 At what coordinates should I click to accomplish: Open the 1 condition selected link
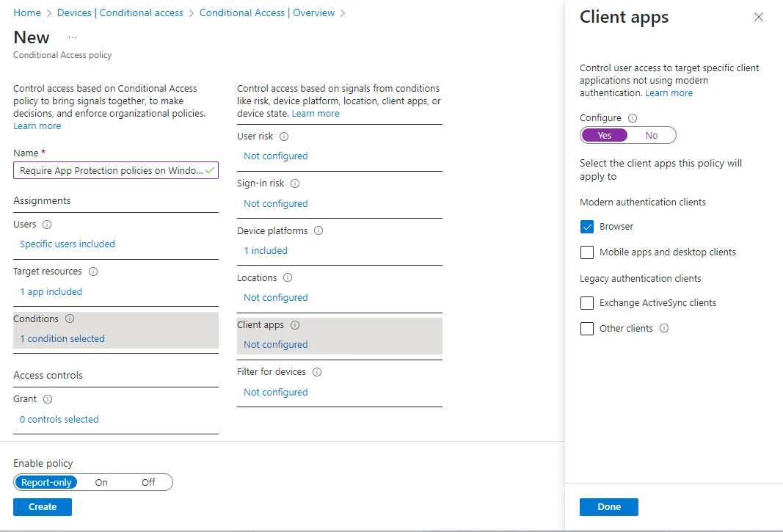click(x=62, y=339)
